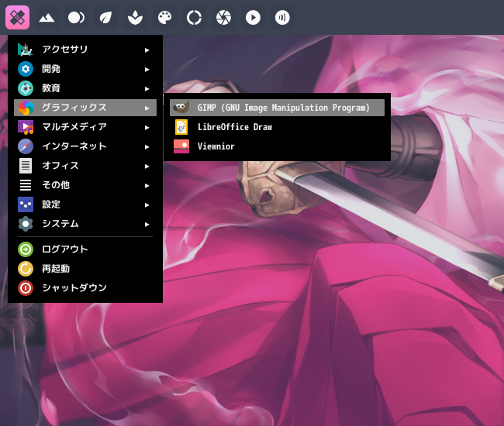Viewport: 504px width, 426px height.
Task: Click the 開発 blue gear icon
Action: coord(26,69)
